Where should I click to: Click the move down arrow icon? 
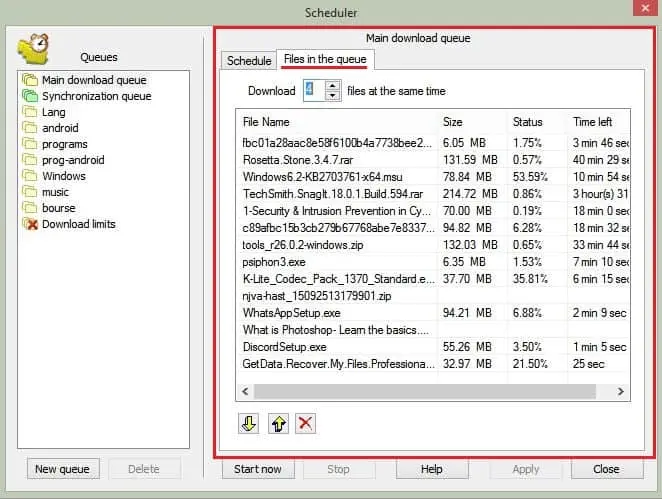pos(249,423)
